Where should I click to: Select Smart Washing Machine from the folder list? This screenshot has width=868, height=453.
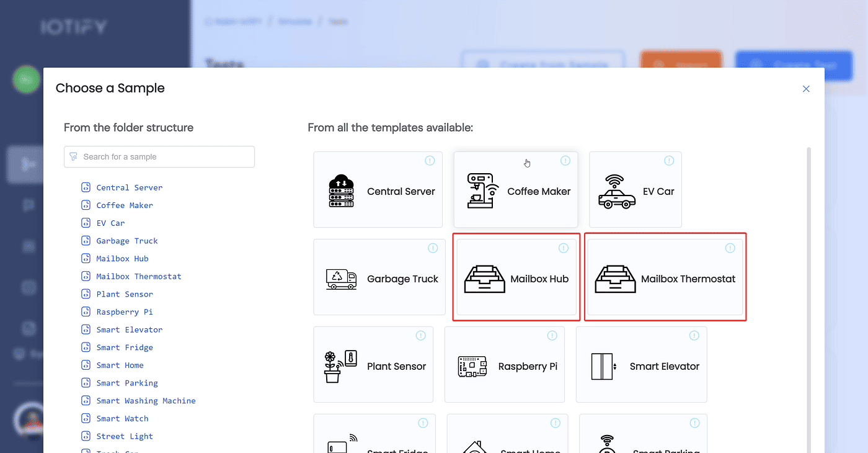(x=145, y=400)
